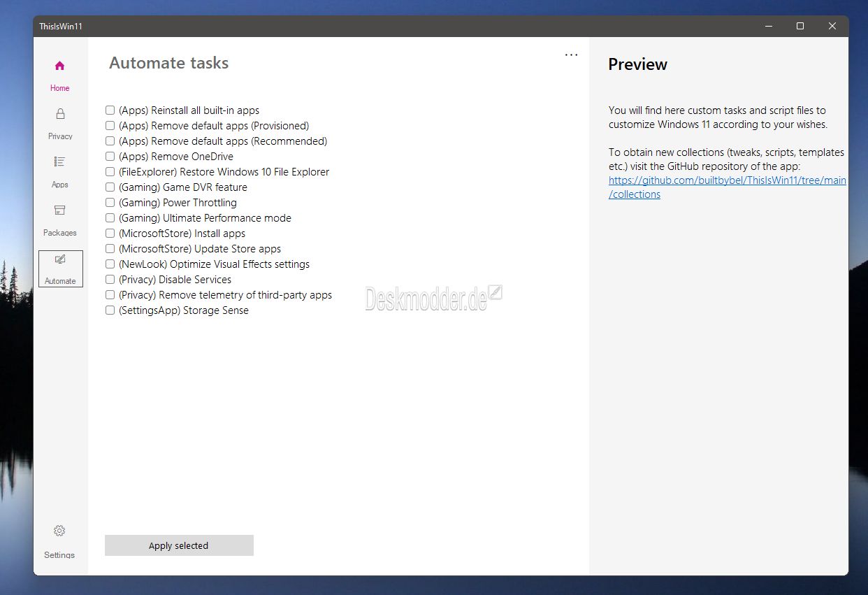This screenshot has width=868, height=595.
Task: Click the Apply selected button
Action: [x=179, y=545]
